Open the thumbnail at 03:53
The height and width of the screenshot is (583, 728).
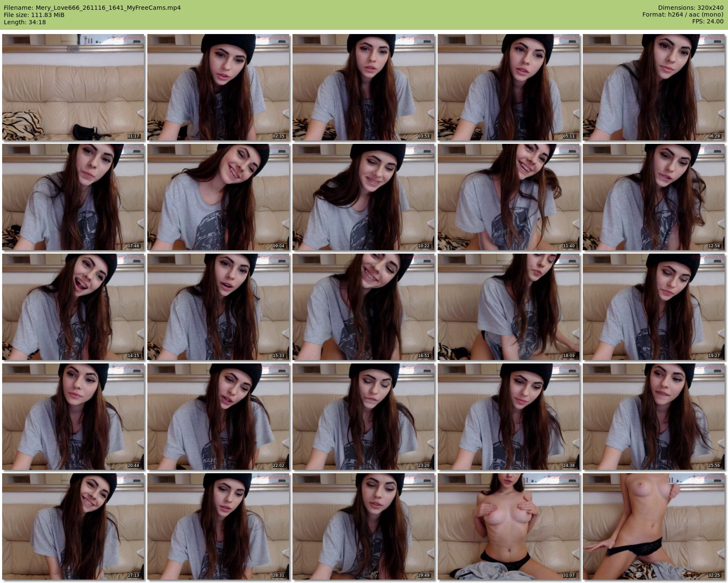click(x=363, y=87)
